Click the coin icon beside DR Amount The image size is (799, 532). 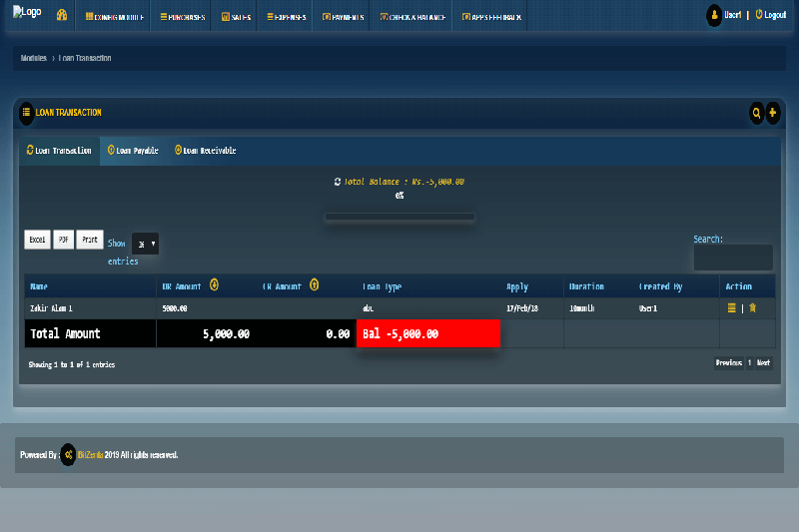click(214, 285)
